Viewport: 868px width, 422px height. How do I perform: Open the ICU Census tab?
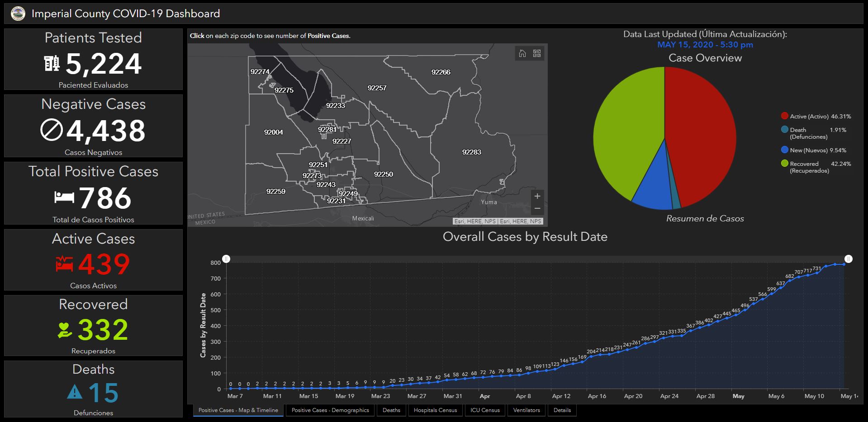point(485,410)
